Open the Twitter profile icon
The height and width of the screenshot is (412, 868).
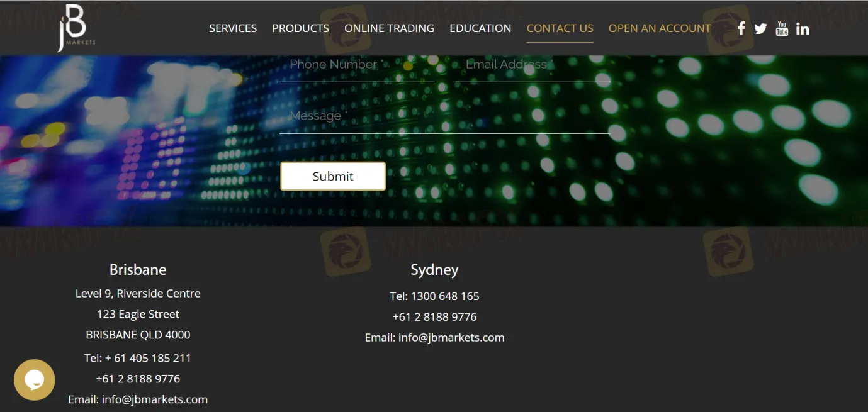[760, 28]
